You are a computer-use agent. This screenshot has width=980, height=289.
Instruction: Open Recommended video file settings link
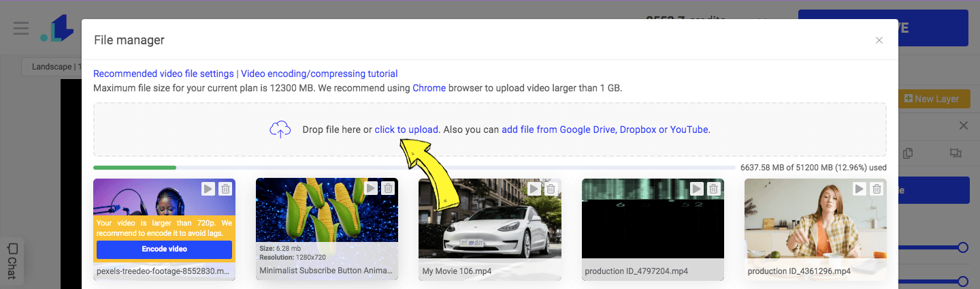click(163, 74)
